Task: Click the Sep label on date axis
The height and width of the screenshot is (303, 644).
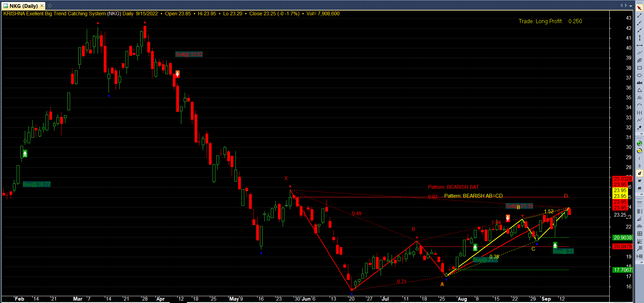Action: point(546,299)
